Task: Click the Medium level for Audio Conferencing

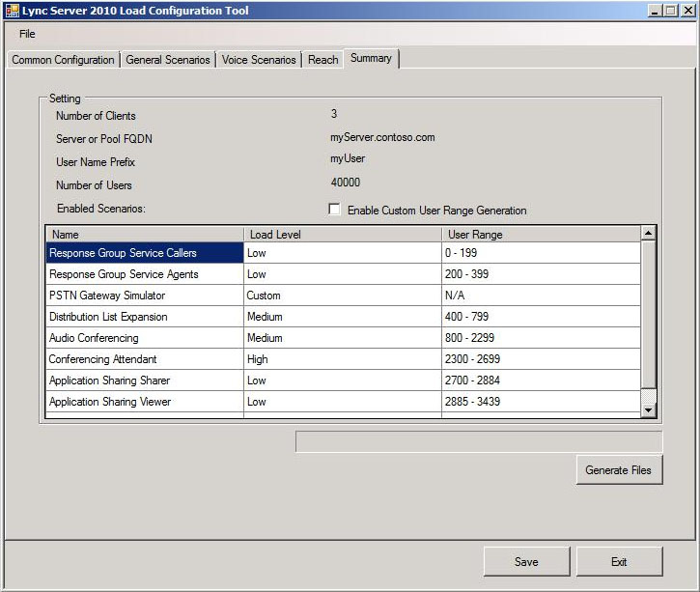Action: click(343, 338)
